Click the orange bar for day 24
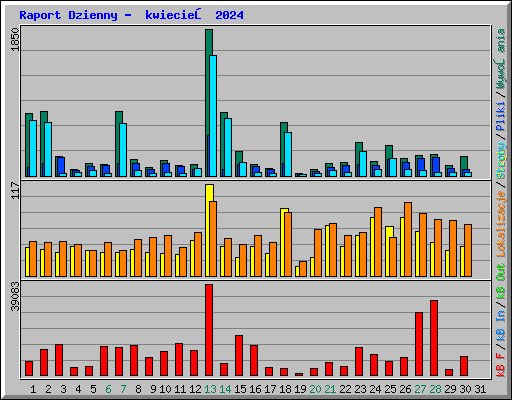The height and width of the screenshot is (400, 512). click(x=378, y=242)
